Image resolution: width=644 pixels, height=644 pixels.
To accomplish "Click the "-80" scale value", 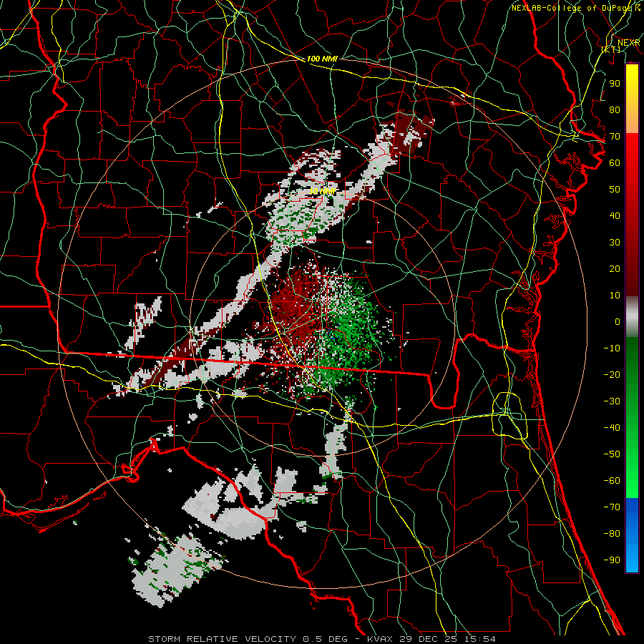I will (612, 534).
